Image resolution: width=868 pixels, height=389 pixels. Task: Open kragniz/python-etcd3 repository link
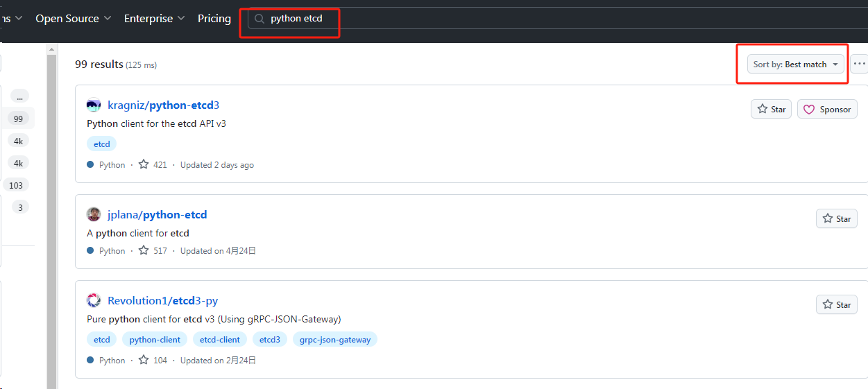(163, 105)
